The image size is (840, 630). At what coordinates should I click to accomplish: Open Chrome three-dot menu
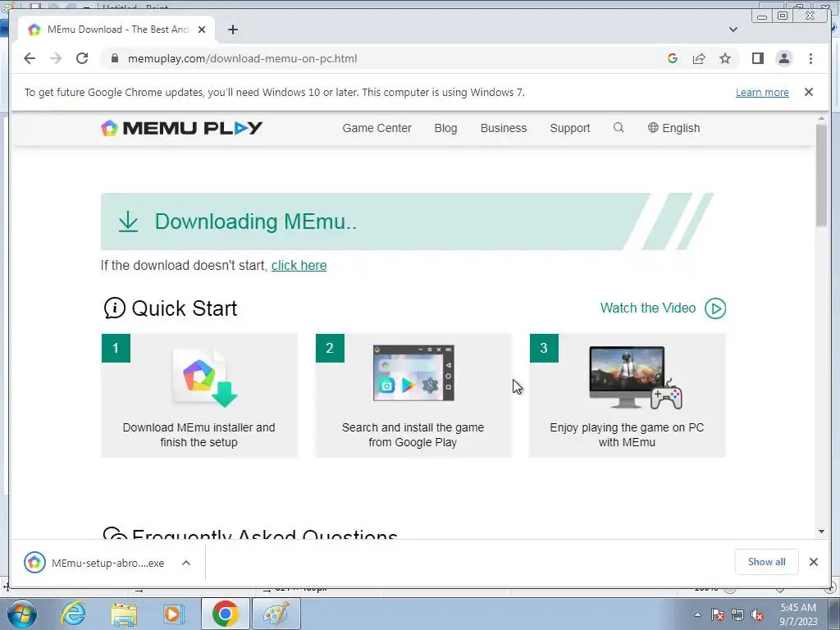pos(810,58)
